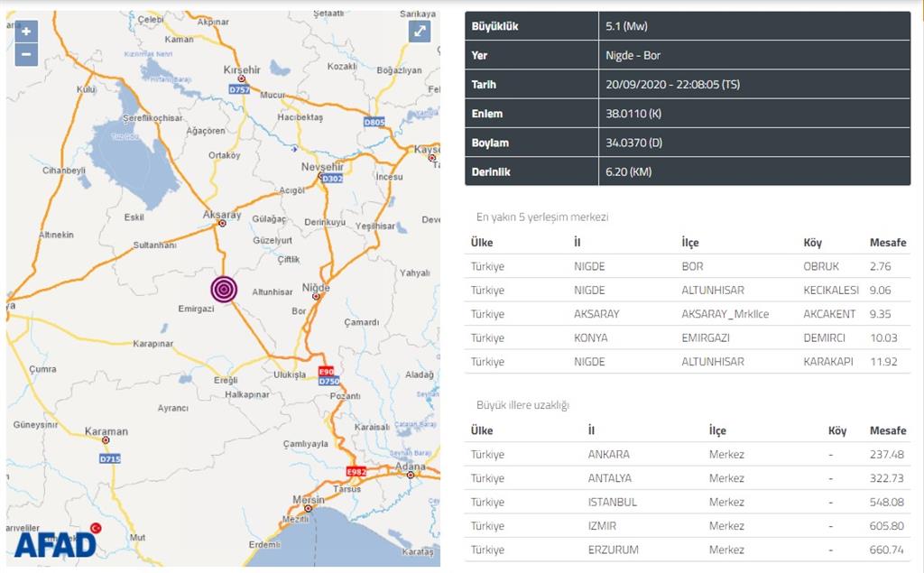
Task: Click the purple earthquake epicenter marker
Action: click(x=224, y=290)
